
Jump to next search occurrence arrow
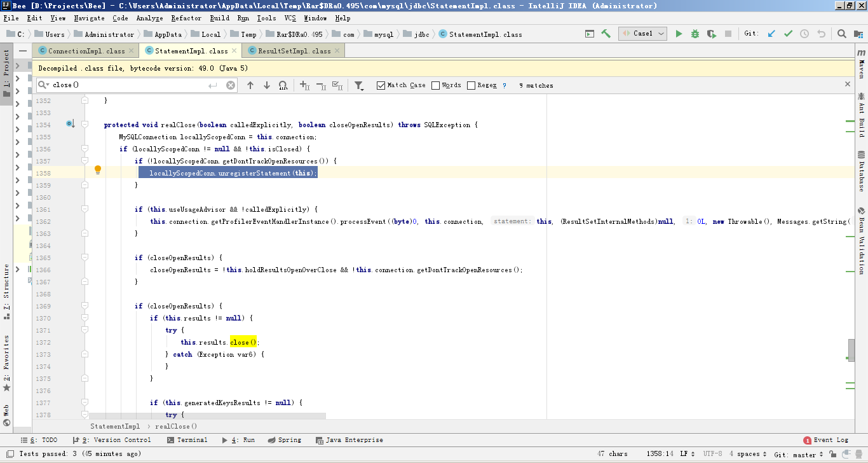267,85
